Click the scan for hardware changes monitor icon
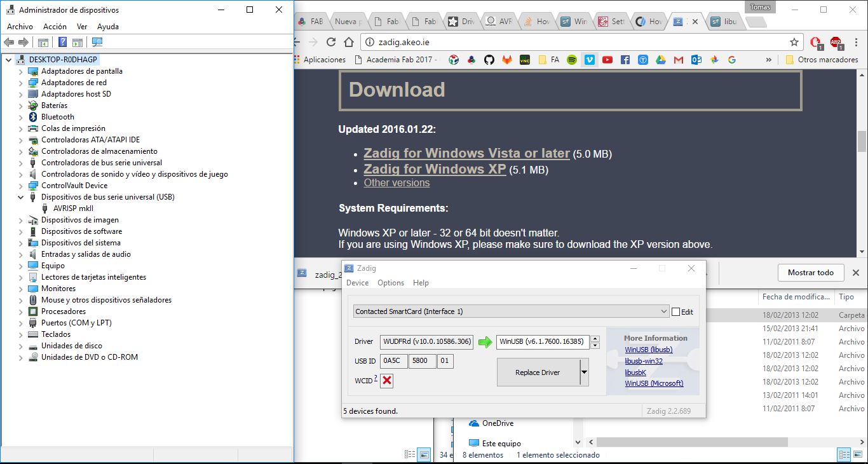The image size is (868, 464). [x=97, y=42]
